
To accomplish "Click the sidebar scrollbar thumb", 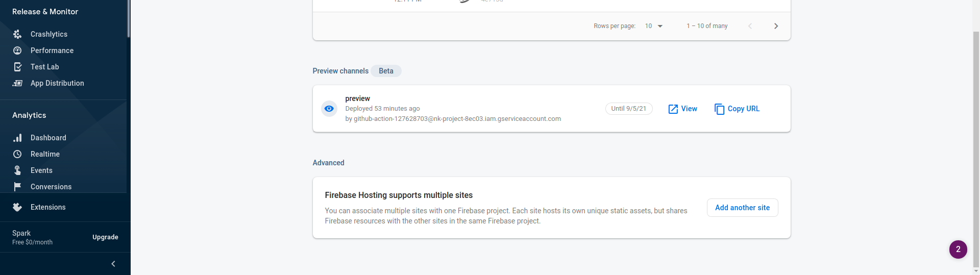I will [x=129, y=19].
